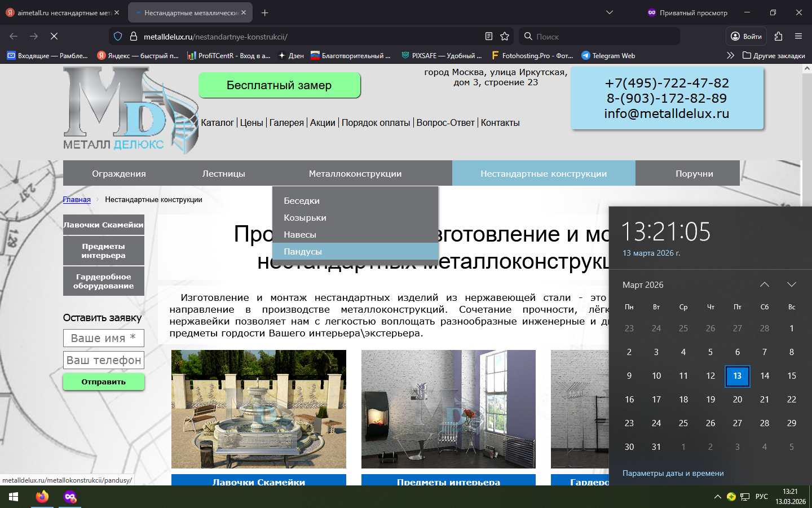Show more bookmarks overflow chevron
The image size is (812, 508).
pyautogui.click(x=730, y=55)
